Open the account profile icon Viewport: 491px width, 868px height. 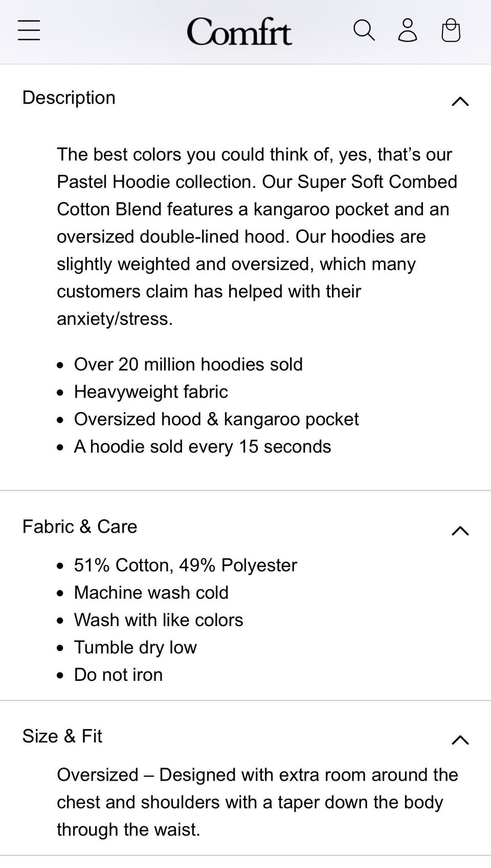pos(408,30)
